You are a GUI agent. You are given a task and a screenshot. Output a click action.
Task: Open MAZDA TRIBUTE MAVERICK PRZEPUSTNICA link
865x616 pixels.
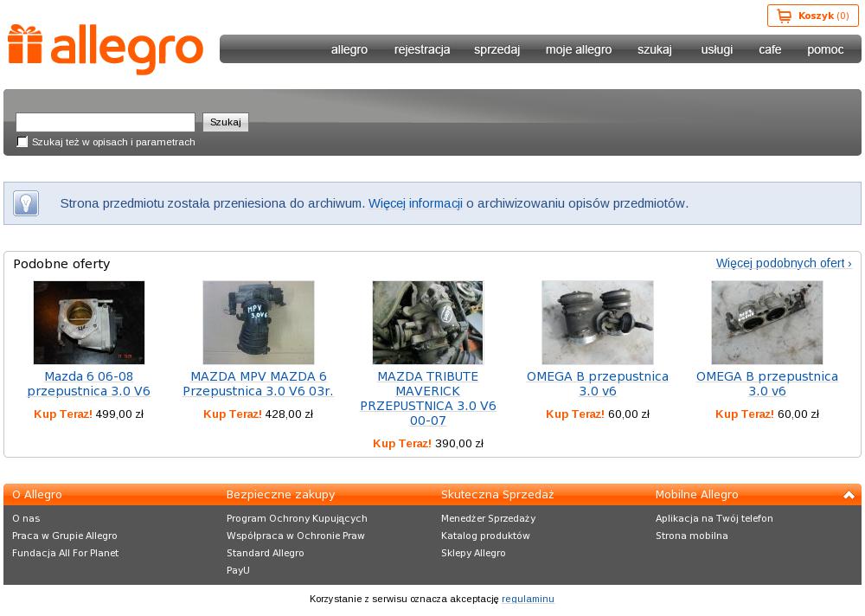(x=428, y=399)
